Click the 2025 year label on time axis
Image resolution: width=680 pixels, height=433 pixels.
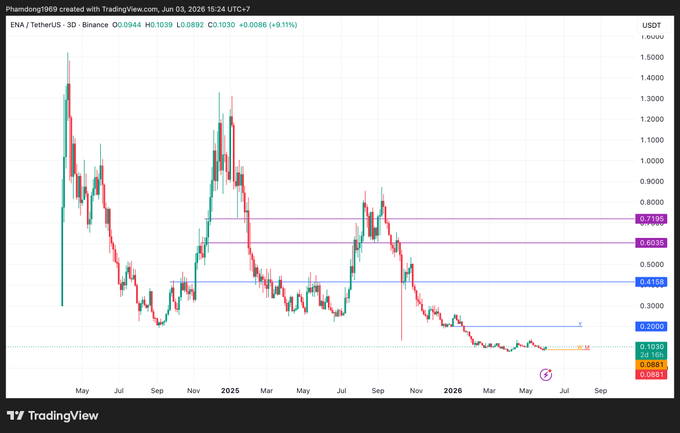tap(230, 390)
